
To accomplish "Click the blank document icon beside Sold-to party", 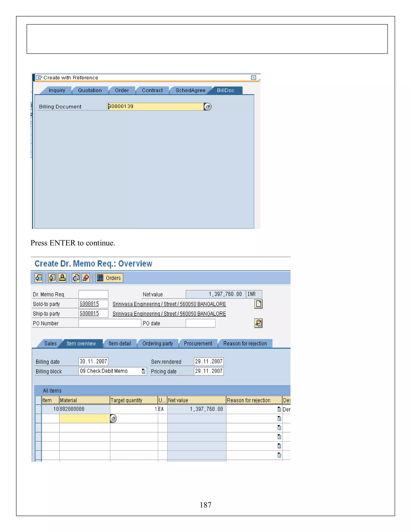I will 258,304.
